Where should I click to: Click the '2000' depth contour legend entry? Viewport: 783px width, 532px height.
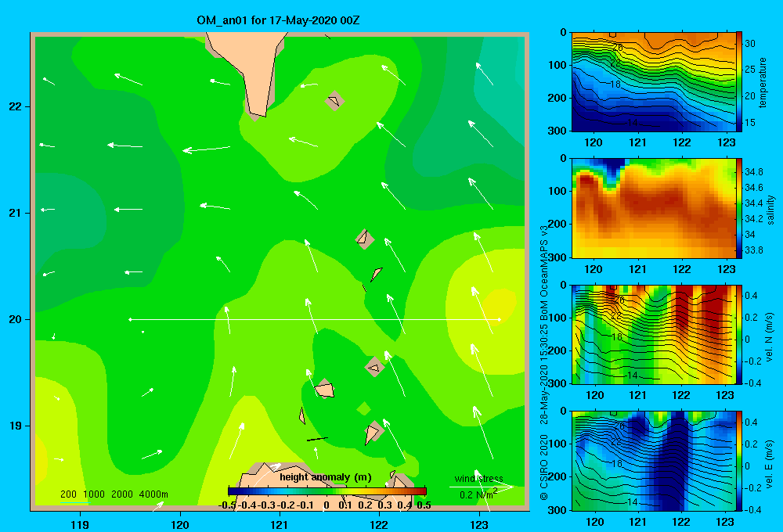pyautogui.click(x=122, y=494)
